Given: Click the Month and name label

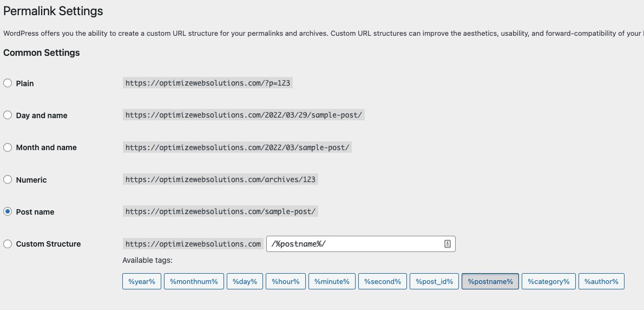Looking at the screenshot, I should point(46,147).
